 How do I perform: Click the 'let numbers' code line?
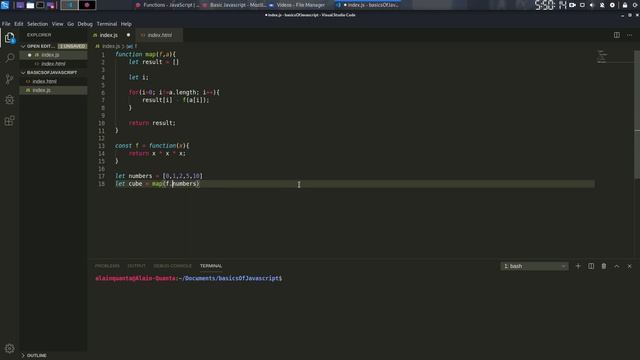point(159,176)
